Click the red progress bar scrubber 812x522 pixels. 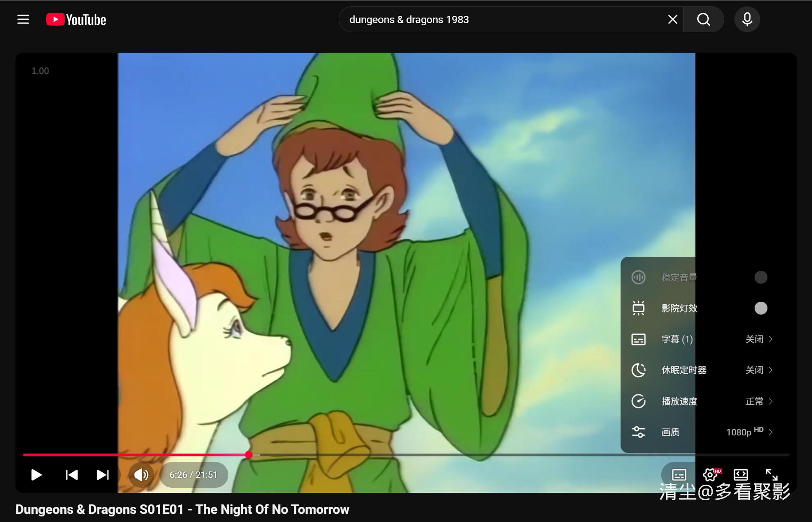click(x=249, y=455)
